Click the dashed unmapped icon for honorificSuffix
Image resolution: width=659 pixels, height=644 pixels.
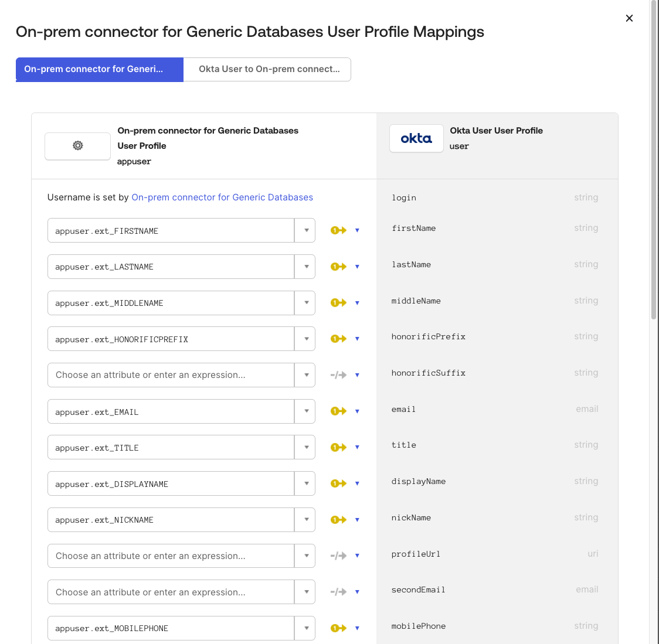click(x=338, y=375)
